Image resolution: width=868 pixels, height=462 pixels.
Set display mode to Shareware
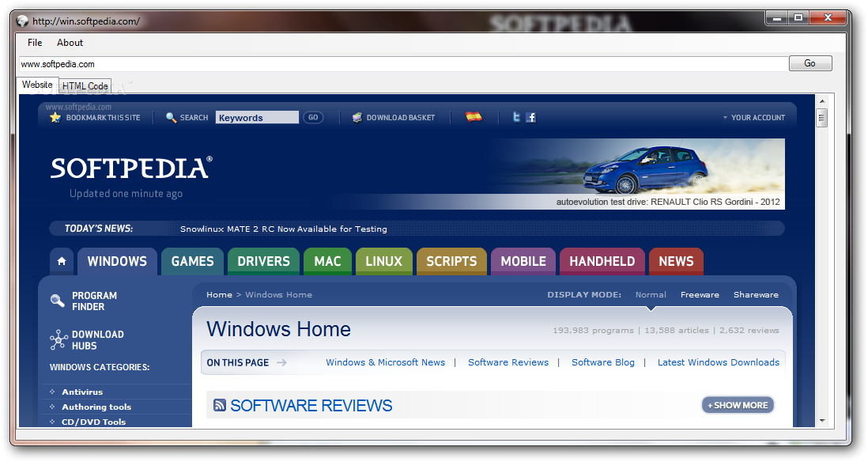(756, 295)
